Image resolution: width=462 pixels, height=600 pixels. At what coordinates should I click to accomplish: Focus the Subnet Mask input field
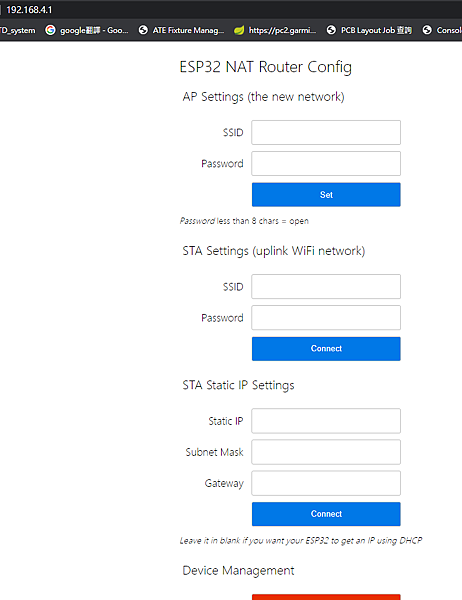click(326, 452)
